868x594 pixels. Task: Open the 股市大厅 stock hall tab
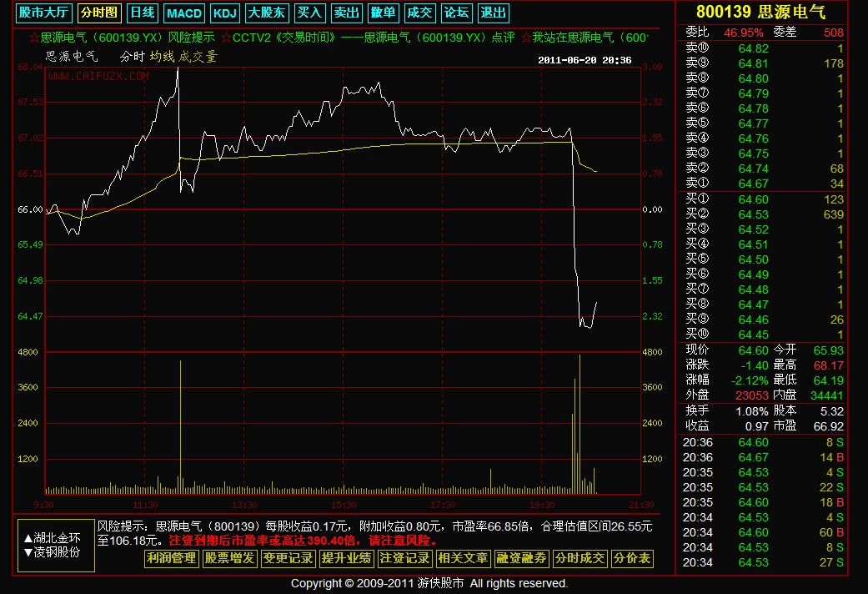(44, 13)
